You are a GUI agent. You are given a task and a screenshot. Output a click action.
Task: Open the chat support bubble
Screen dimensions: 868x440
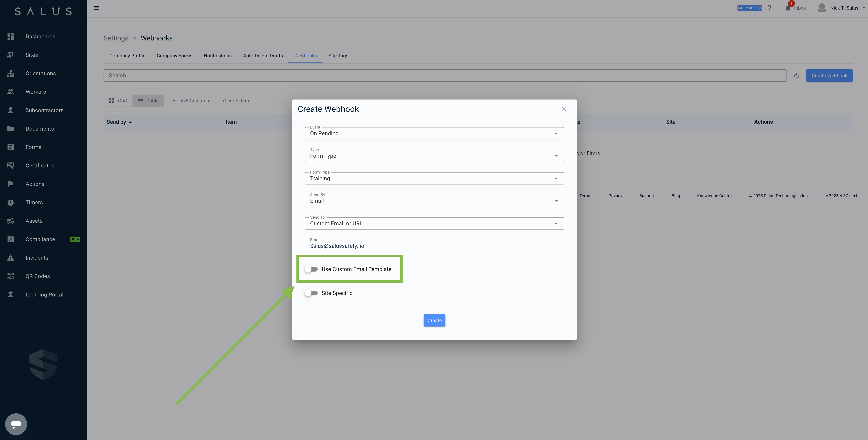(16, 424)
